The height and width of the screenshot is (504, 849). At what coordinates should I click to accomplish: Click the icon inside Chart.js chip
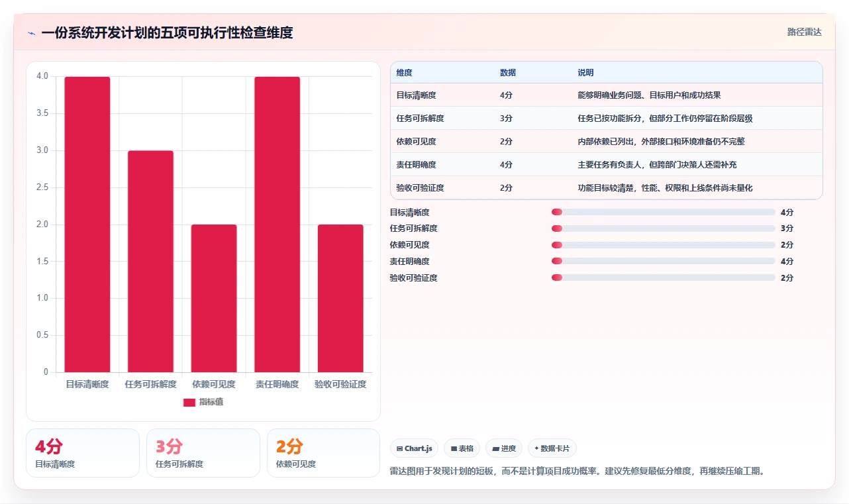399,449
